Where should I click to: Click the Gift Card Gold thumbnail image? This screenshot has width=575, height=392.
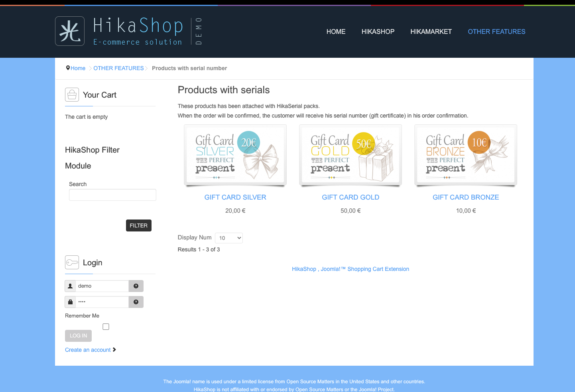[x=351, y=155]
